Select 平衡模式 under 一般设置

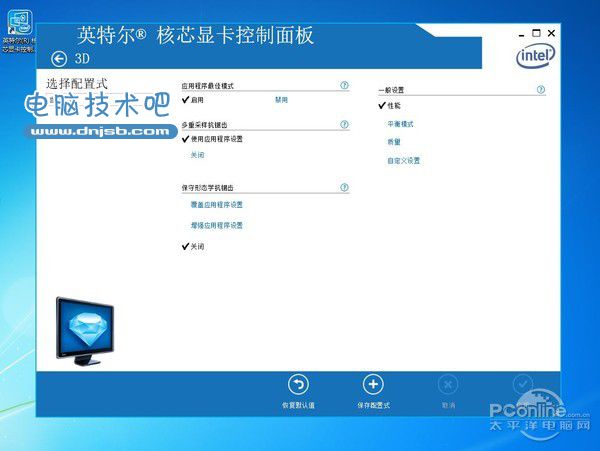pos(400,124)
